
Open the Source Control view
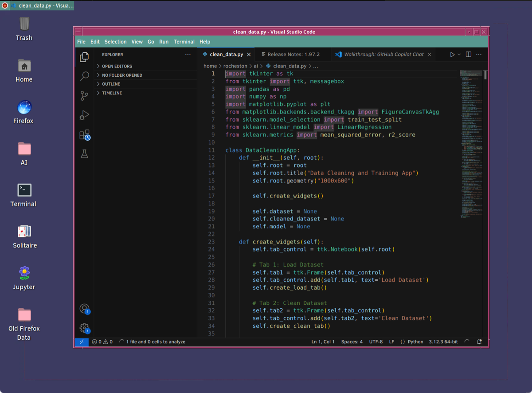84,95
